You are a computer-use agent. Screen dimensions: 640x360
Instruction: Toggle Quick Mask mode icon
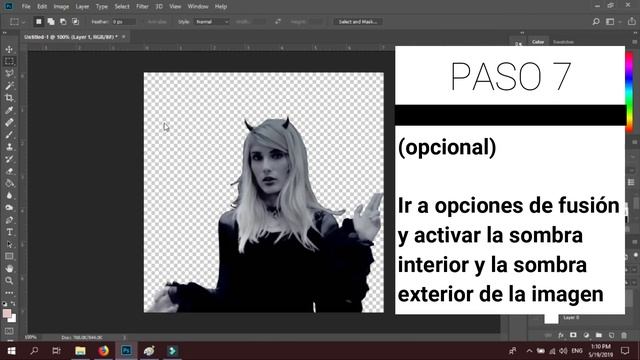9,331
